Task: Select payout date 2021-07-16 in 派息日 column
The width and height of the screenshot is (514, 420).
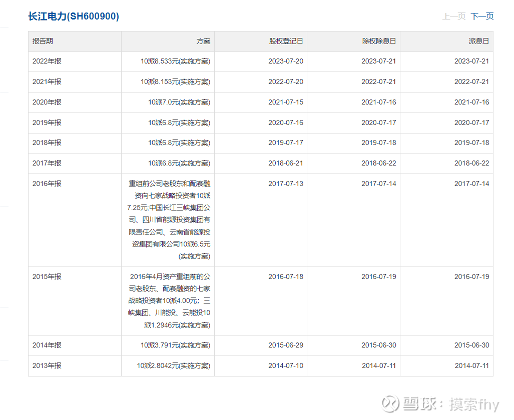Action: (x=472, y=102)
